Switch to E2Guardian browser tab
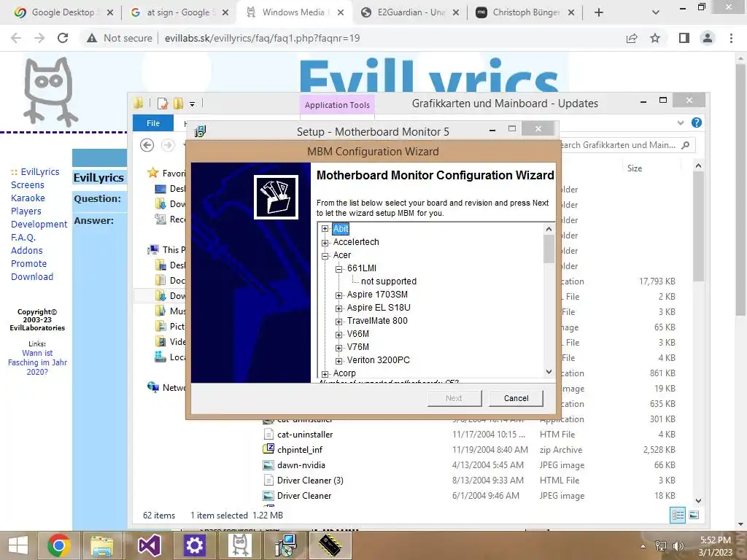Screen dimensions: 747x560 [x=409, y=12]
